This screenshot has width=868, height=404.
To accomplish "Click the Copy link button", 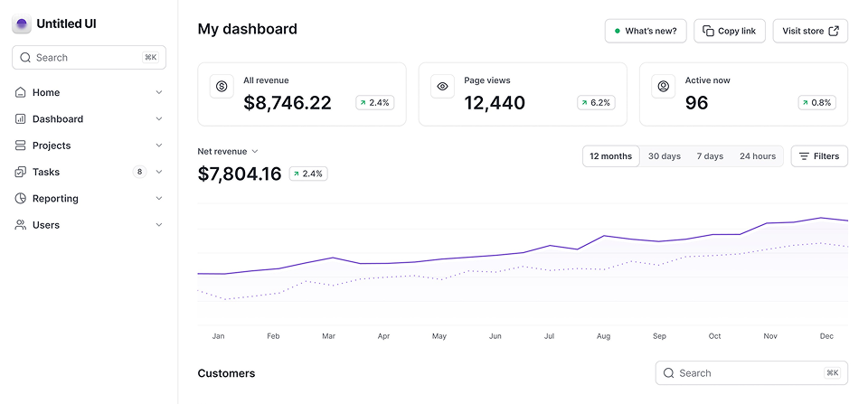I will 729,31.
